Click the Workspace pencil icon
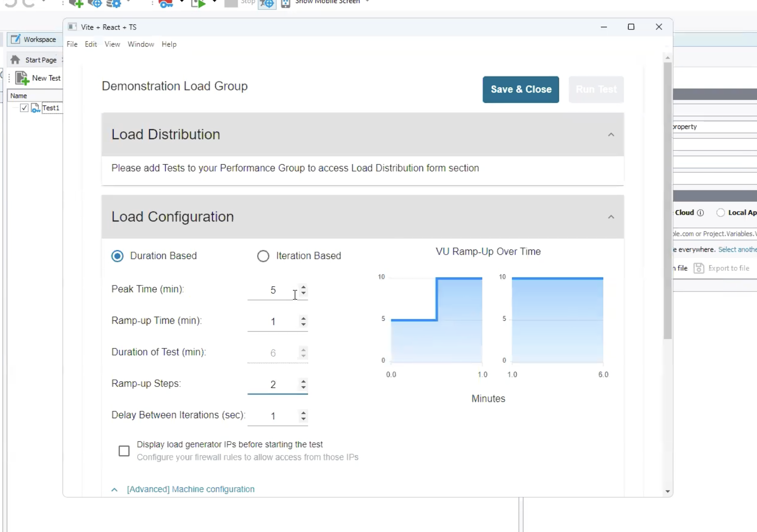This screenshot has height=532, width=757. (15, 39)
